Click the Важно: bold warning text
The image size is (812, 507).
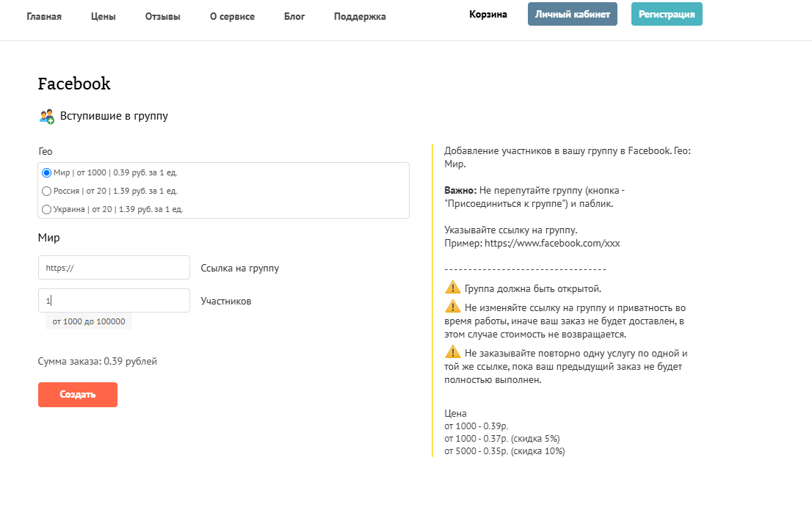point(460,190)
